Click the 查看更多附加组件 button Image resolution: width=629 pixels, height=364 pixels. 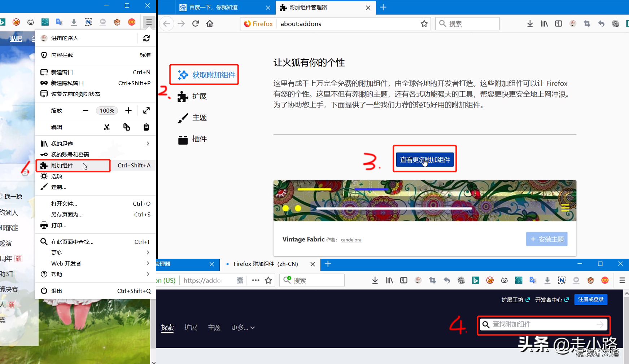[425, 159]
